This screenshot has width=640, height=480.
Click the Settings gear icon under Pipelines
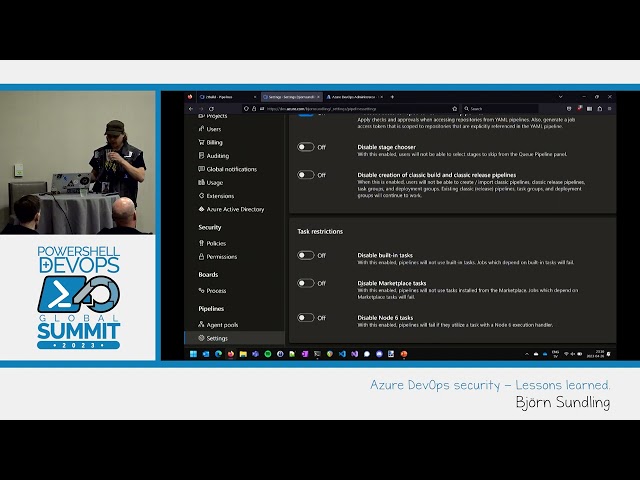201,338
